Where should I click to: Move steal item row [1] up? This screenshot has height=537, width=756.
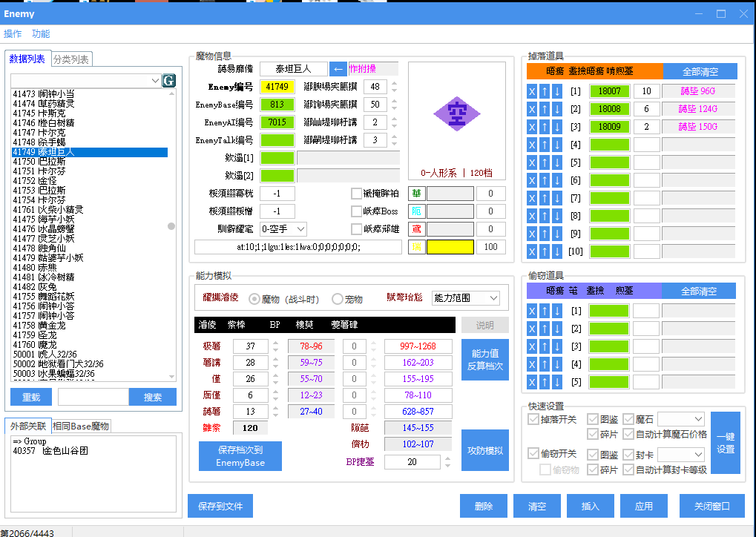545,311
